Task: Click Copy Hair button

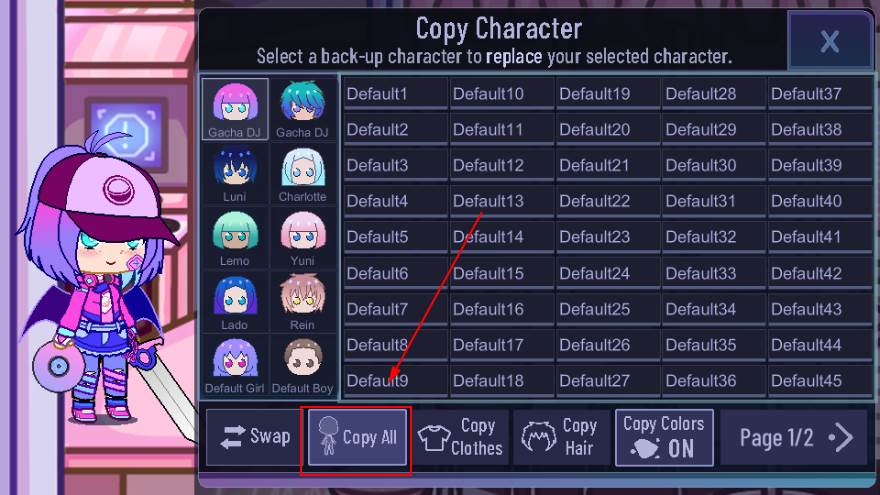Action: tap(560, 438)
